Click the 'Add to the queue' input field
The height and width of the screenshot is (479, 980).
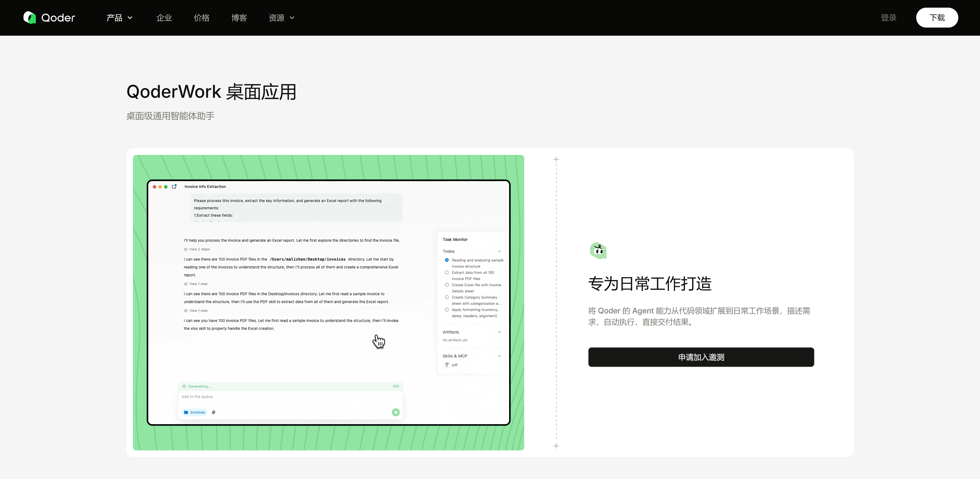tap(291, 396)
